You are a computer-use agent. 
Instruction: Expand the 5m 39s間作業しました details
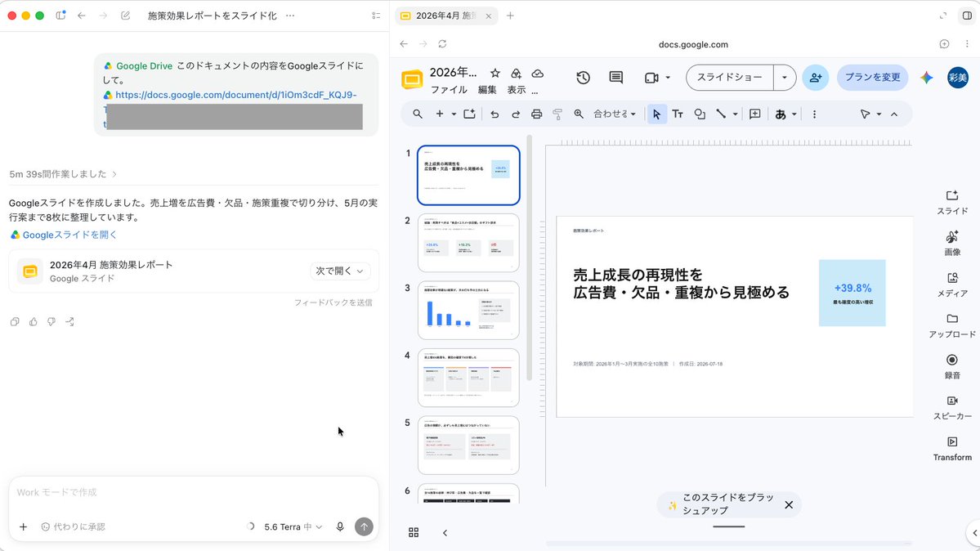tap(63, 174)
